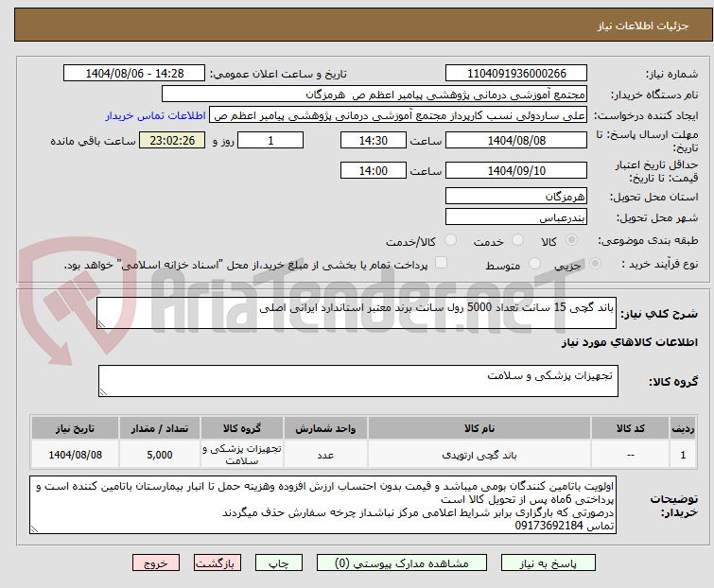Click the buyer organization name field

click(x=374, y=95)
